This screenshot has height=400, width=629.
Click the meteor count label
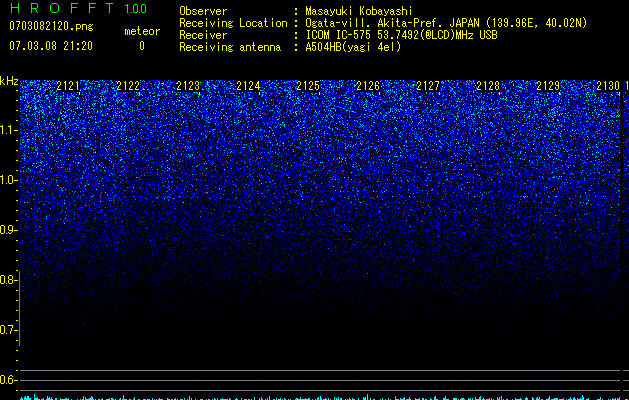142,31
